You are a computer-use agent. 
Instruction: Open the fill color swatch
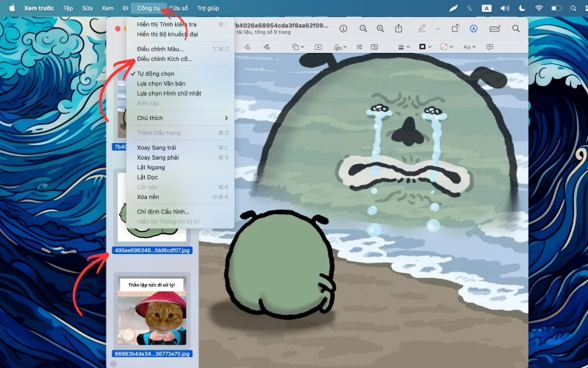pyautogui.click(x=447, y=47)
